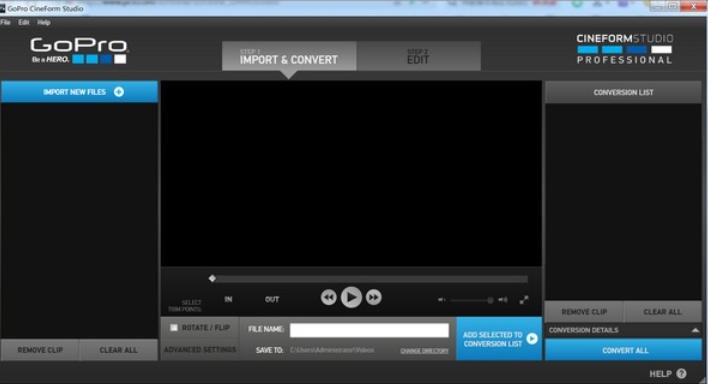The image size is (708, 384).
Task: Click the rewind playback button
Action: pyautogui.click(x=329, y=297)
